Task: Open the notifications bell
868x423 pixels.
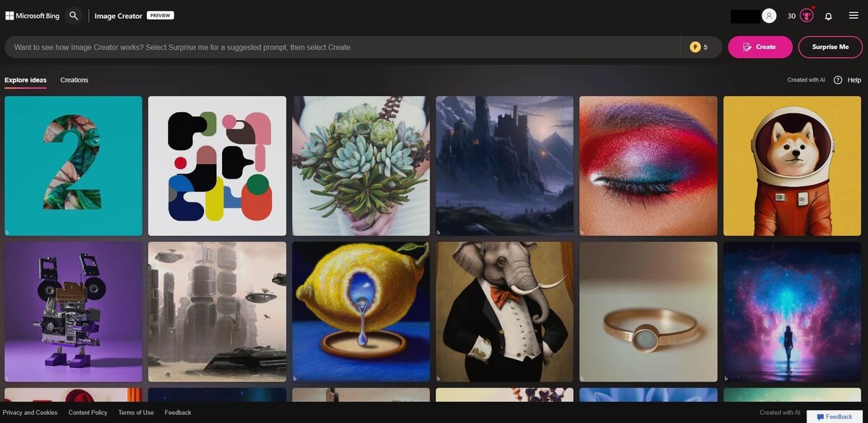Action: (828, 16)
